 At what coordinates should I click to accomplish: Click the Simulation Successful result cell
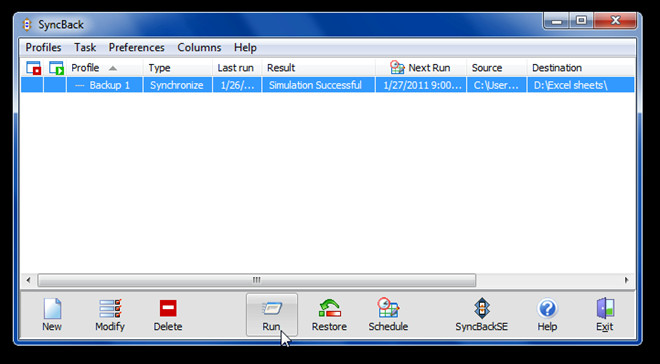318,85
